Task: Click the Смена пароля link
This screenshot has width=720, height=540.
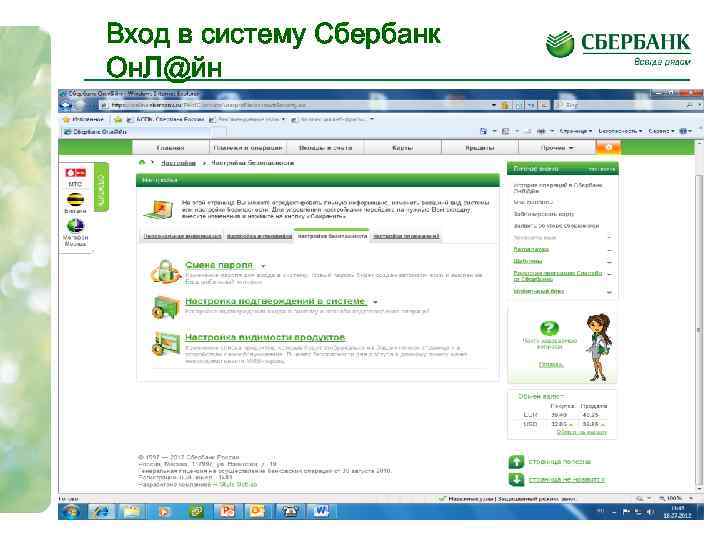Action: point(219,265)
